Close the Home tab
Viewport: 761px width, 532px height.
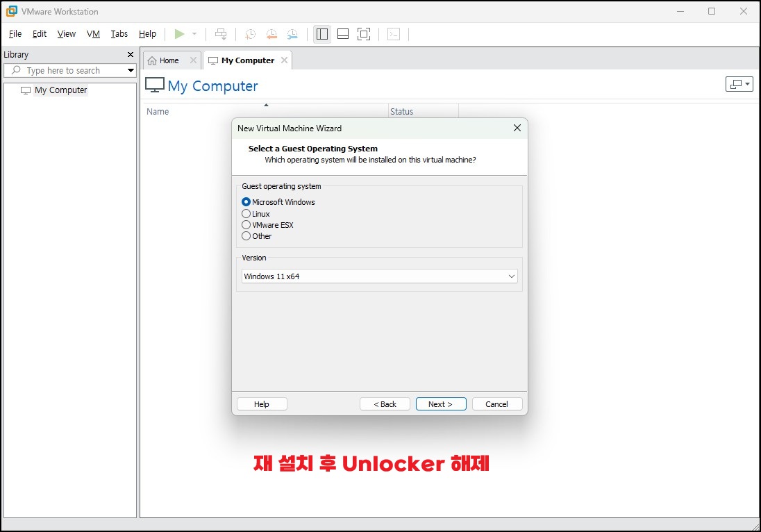(193, 60)
